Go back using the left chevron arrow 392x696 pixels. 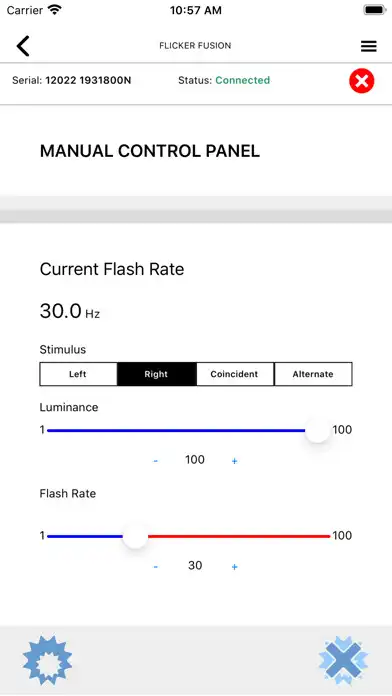23,46
